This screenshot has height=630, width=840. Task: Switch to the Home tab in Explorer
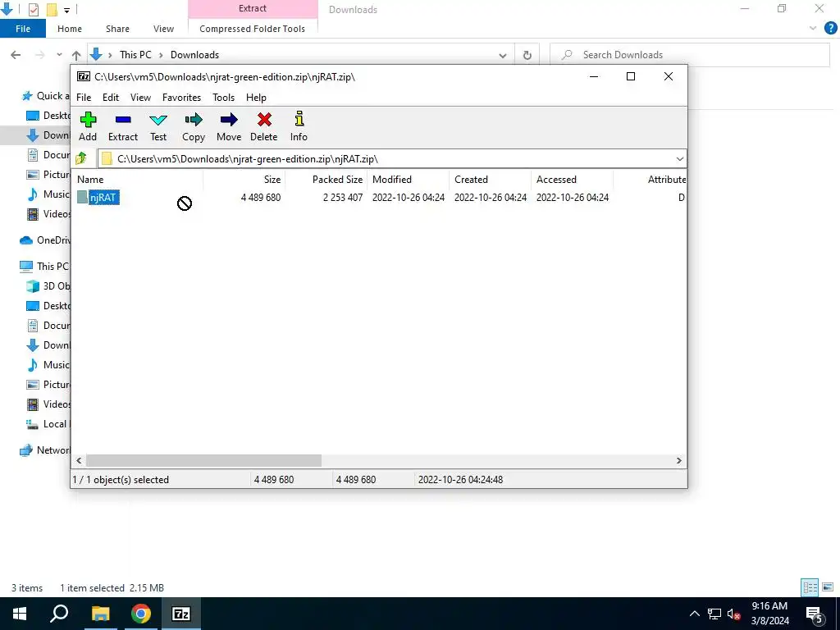70,29
